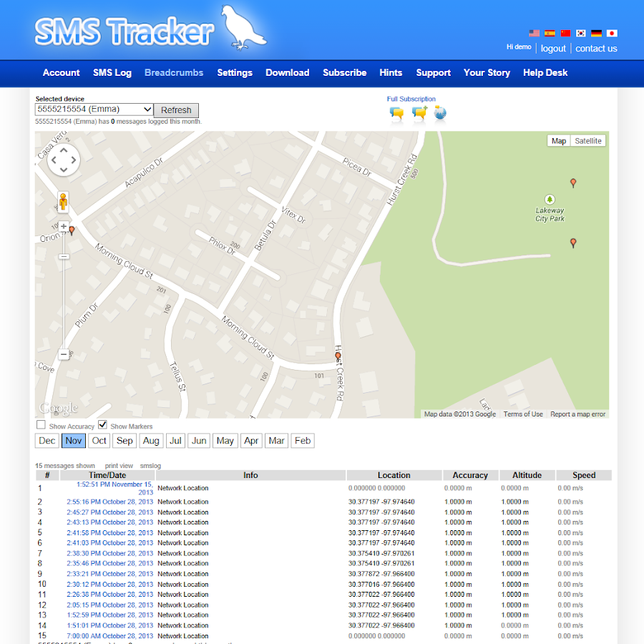The width and height of the screenshot is (644, 644).
Task: Click the map zoom slider handle
Action: click(x=64, y=257)
